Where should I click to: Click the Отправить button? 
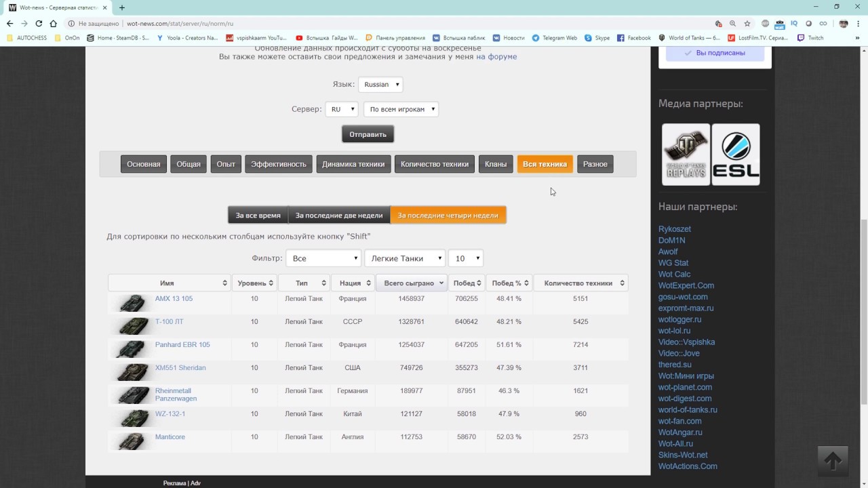pos(368,134)
